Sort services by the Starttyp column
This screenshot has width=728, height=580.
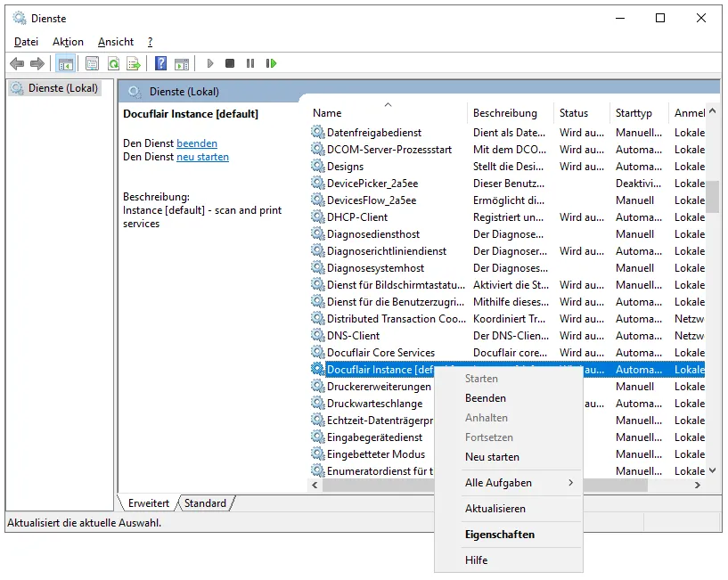(x=634, y=113)
